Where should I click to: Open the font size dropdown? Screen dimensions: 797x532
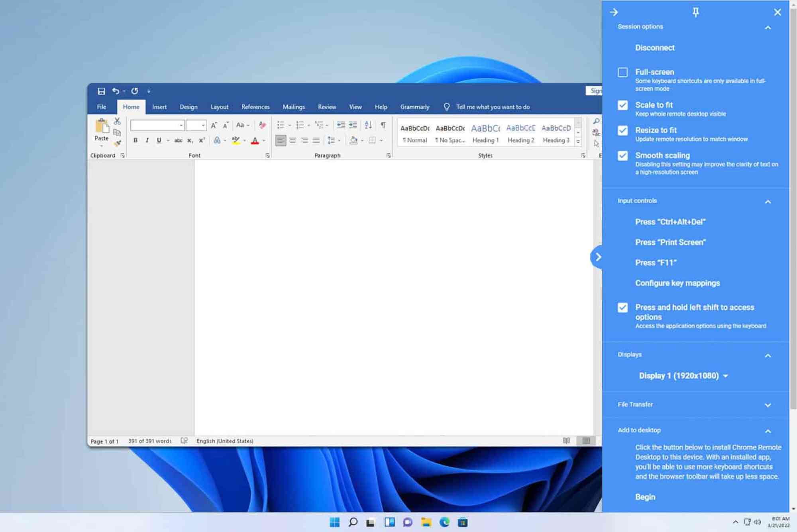(x=203, y=125)
